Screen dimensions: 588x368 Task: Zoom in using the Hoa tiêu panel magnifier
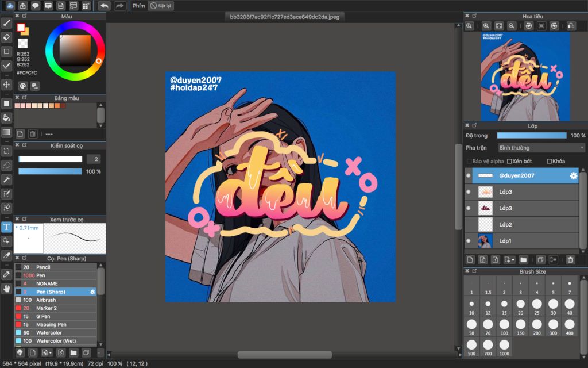[x=486, y=26]
